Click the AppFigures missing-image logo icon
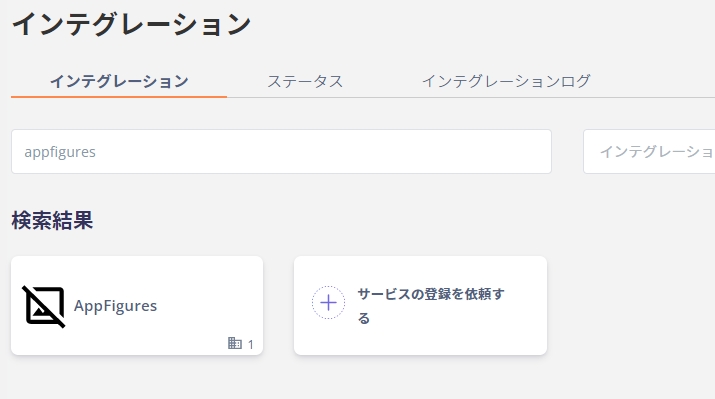 pyautogui.click(x=44, y=306)
